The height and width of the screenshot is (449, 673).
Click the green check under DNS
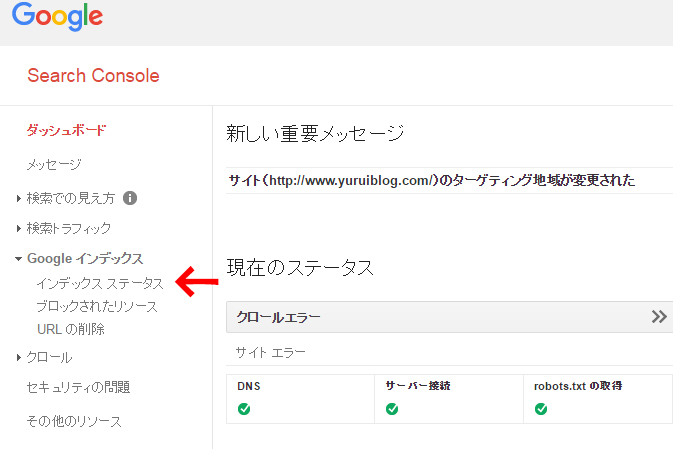coord(244,409)
